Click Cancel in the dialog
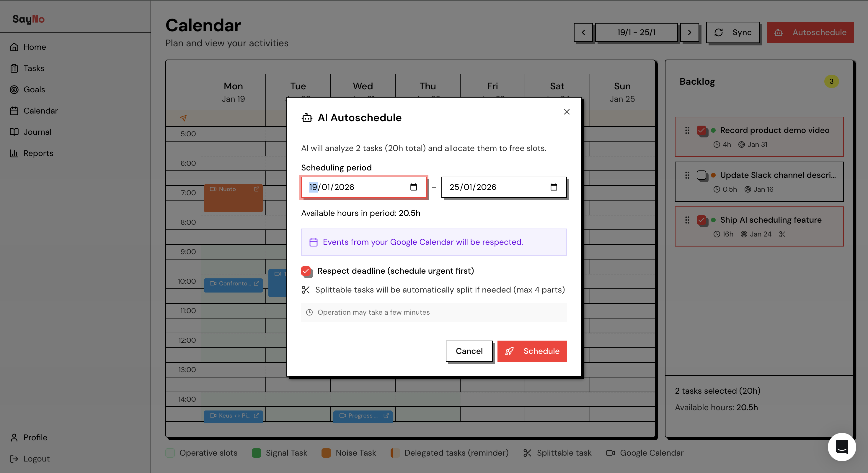Screen dimensions: 868x473 point(469,351)
